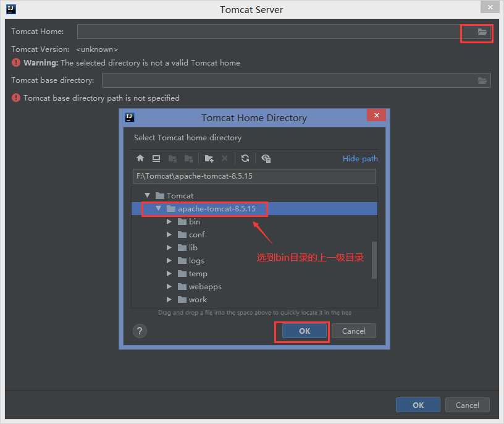Click the 'Drag and drop a file' hint text
This screenshot has height=424, width=504.
click(254, 312)
